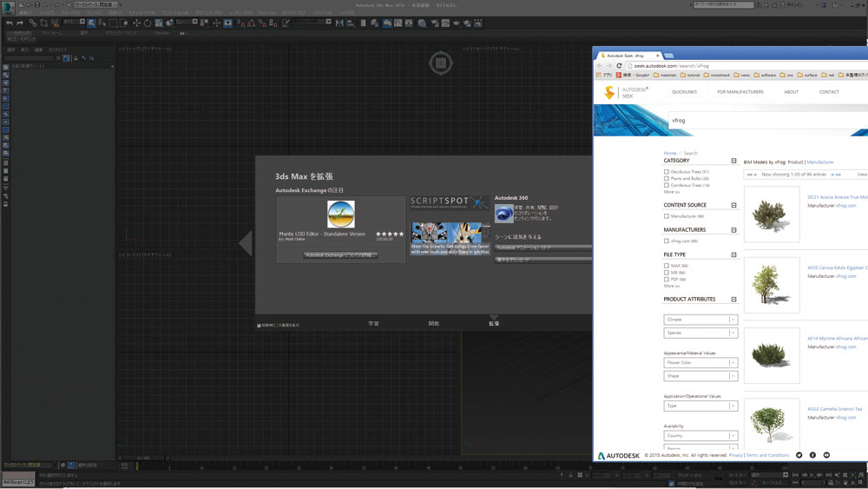Select the Select and Link tool
Screen dimensions: 868x489
pyautogui.click(x=33, y=23)
